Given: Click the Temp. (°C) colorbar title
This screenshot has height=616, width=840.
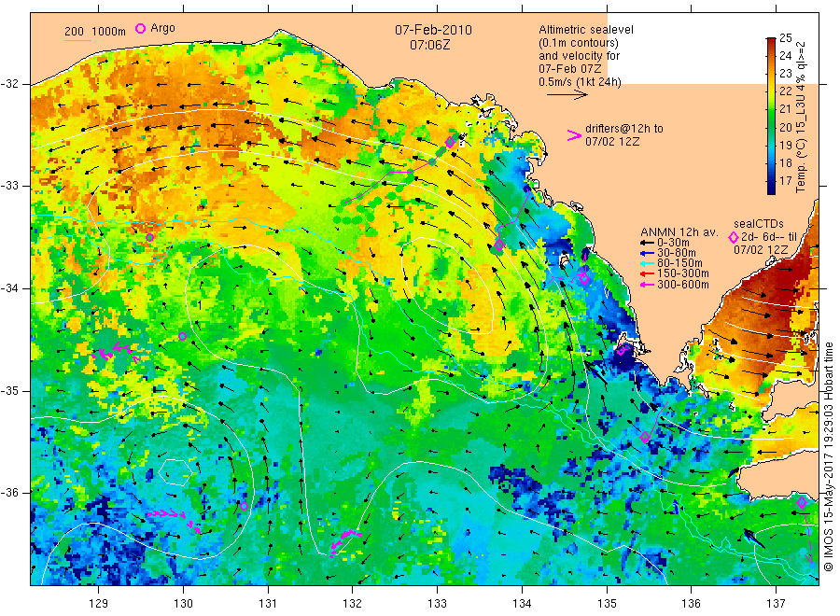Looking at the screenshot, I should coord(801,117).
